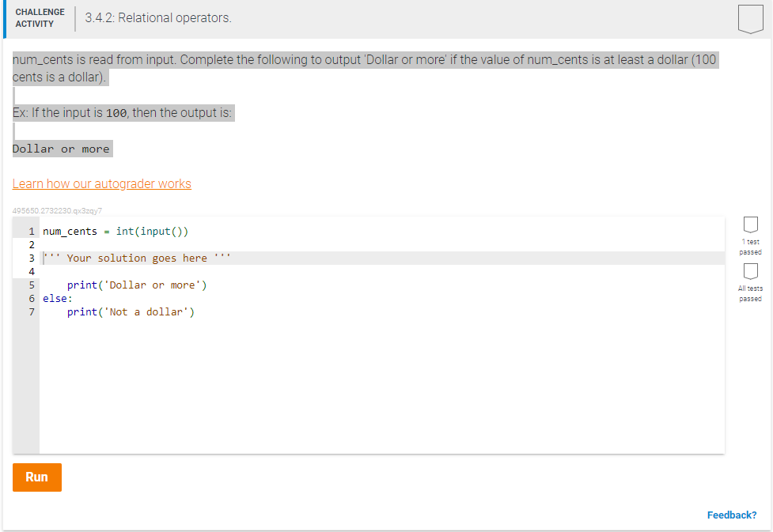Image resolution: width=773 pixels, height=532 pixels.
Task: Open 'Learn how our autograder works' link
Action: point(101,183)
